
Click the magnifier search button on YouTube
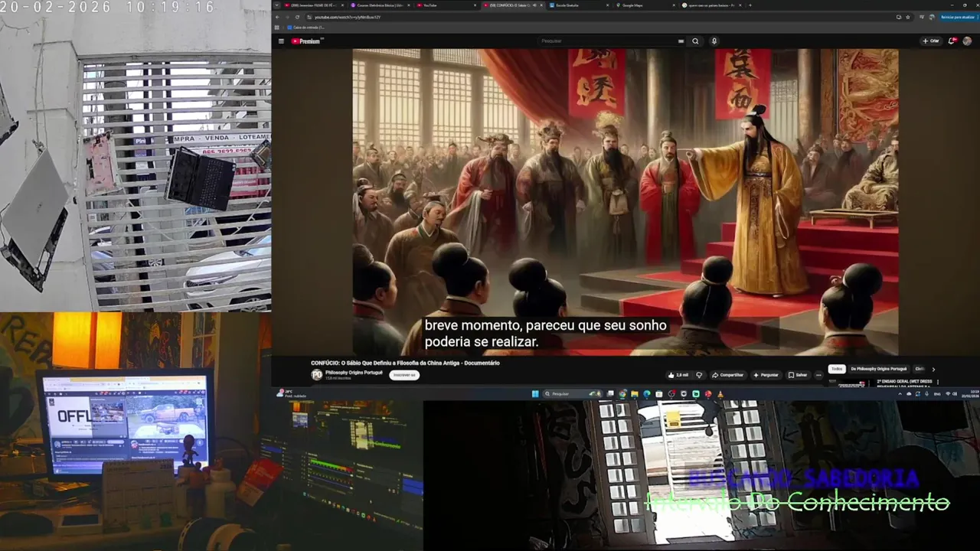click(695, 41)
